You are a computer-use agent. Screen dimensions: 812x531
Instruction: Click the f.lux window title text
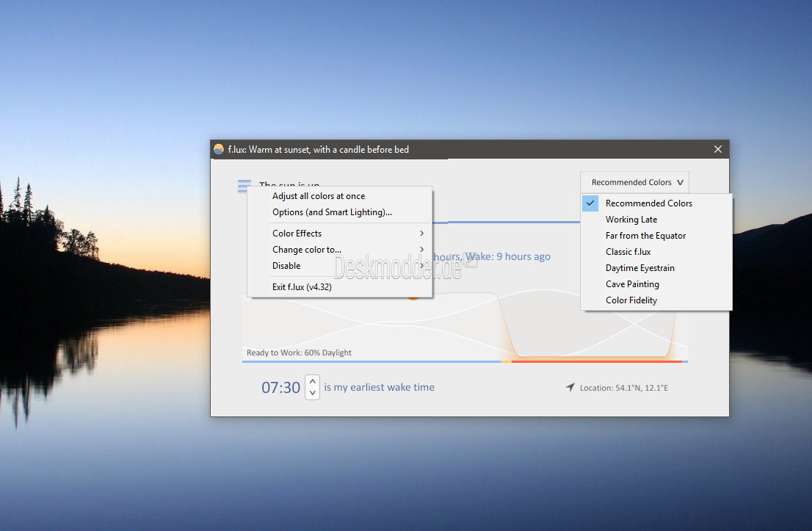[319, 149]
